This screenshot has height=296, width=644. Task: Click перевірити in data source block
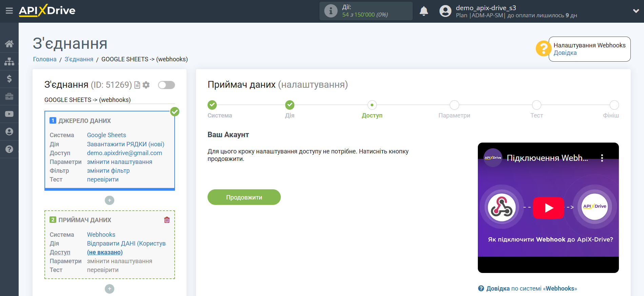[103, 179]
